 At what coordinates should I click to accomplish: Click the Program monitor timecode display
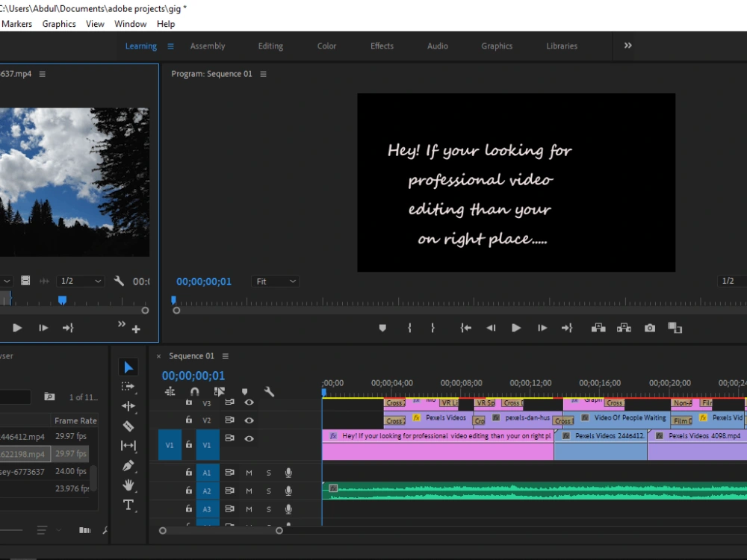pyautogui.click(x=204, y=281)
